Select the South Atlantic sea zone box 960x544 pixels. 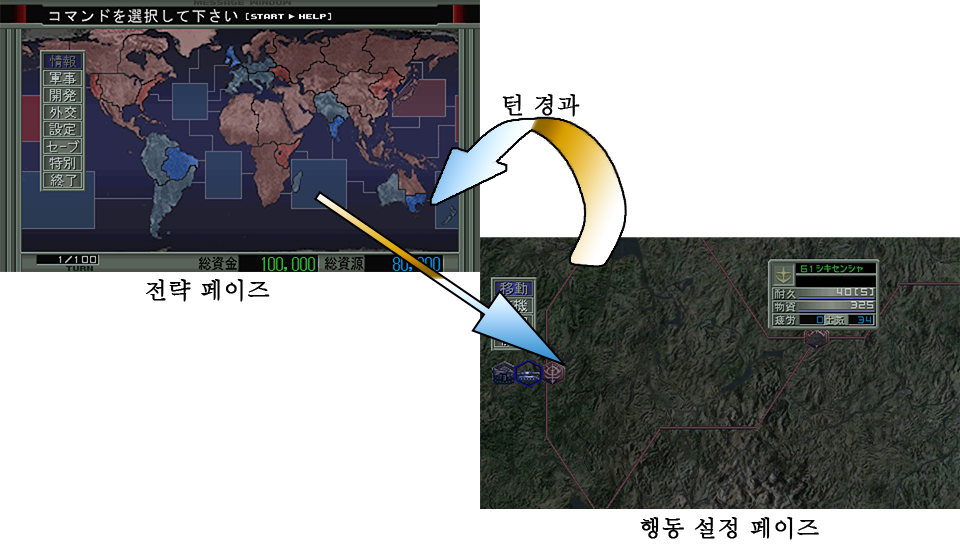tap(223, 175)
